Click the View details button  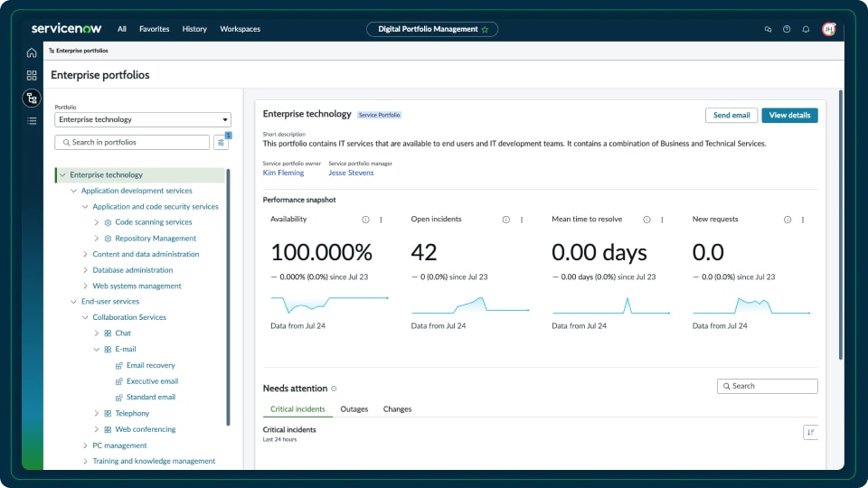789,115
